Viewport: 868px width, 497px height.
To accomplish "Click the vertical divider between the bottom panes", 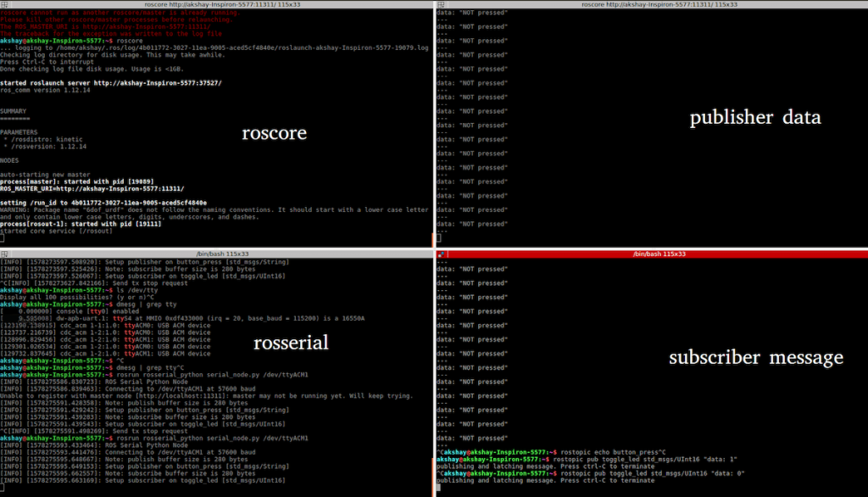I will (433, 373).
